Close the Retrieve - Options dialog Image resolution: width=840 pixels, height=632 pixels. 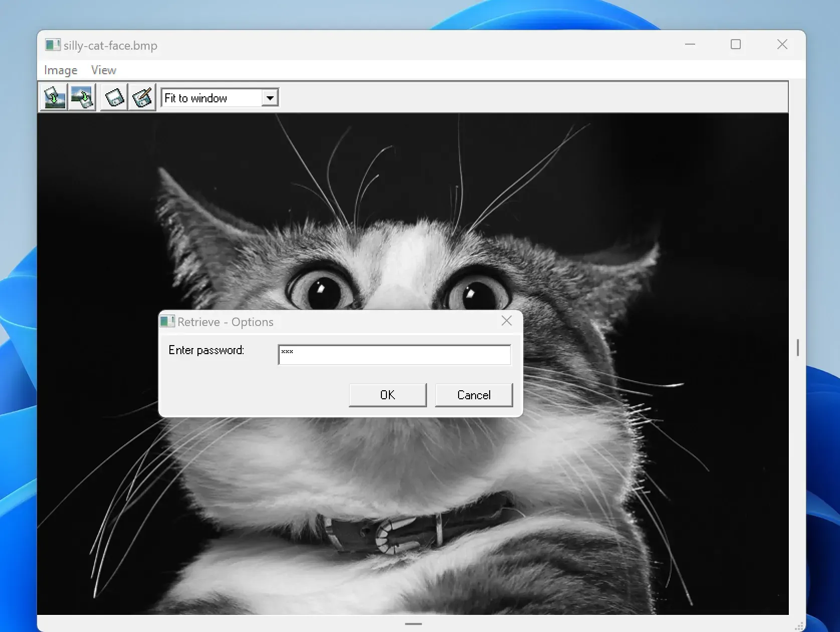tap(507, 321)
